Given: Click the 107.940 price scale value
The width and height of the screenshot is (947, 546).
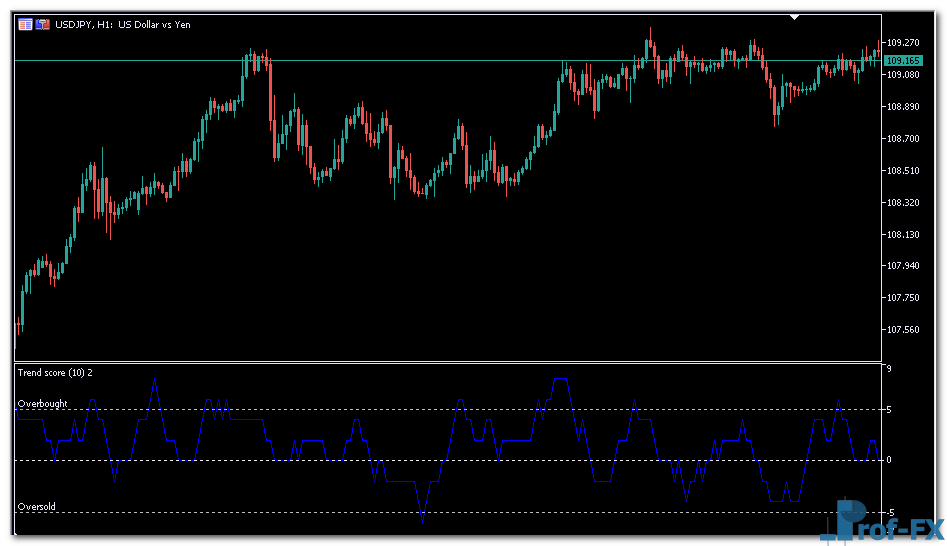Looking at the screenshot, I should point(903,266).
